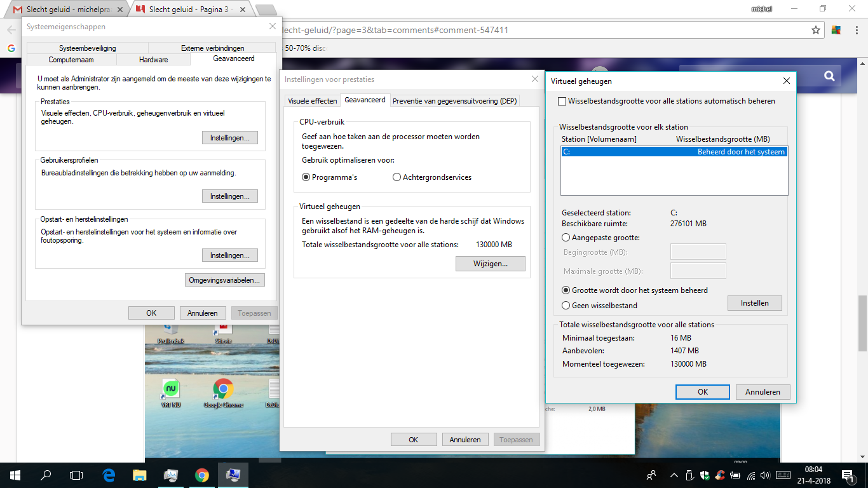
Task: Confirm Virtueel geheugen dialog with OK
Action: click(x=703, y=392)
